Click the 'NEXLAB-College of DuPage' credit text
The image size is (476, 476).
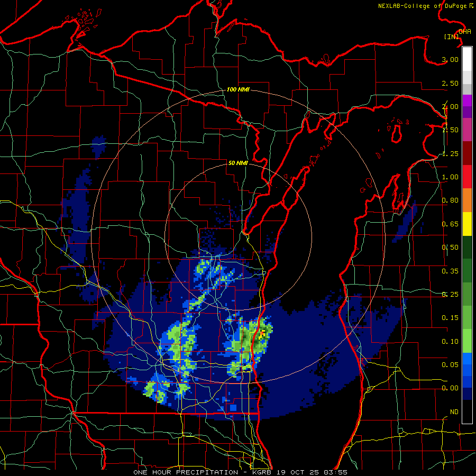[423, 6]
